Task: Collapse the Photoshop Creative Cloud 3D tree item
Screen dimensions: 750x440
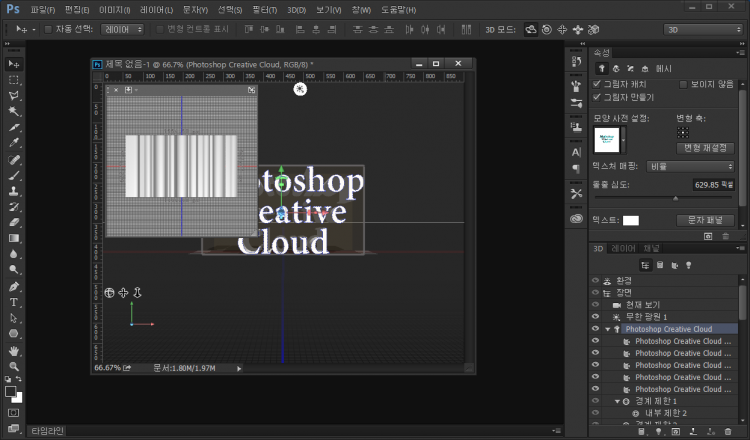Action: click(x=608, y=329)
